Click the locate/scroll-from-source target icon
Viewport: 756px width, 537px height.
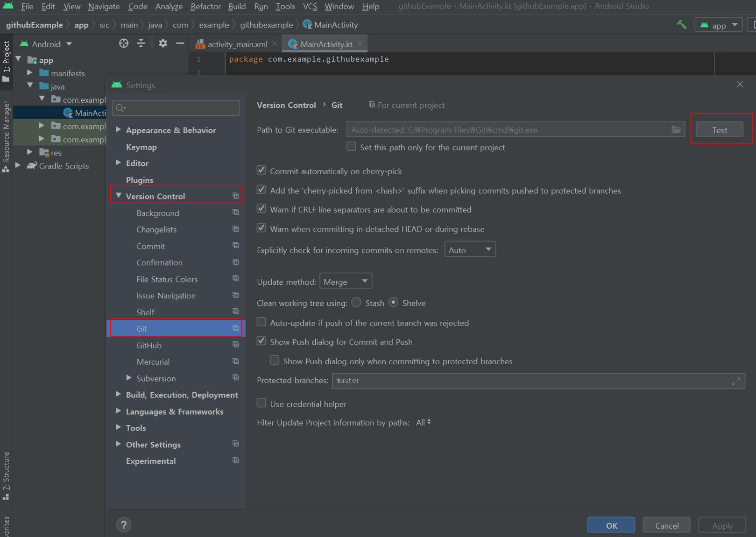124,43
